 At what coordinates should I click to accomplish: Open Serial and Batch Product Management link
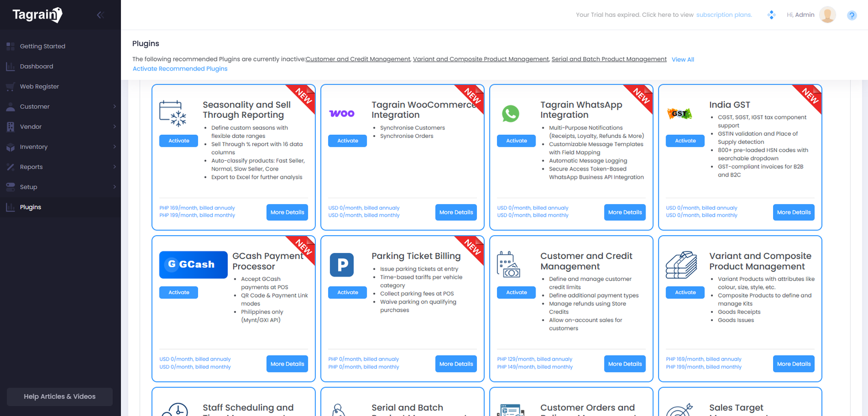pyautogui.click(x=609, y=59)
